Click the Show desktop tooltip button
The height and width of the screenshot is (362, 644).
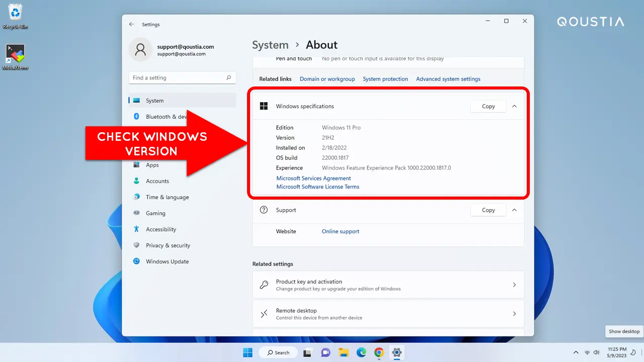(624, 331)
